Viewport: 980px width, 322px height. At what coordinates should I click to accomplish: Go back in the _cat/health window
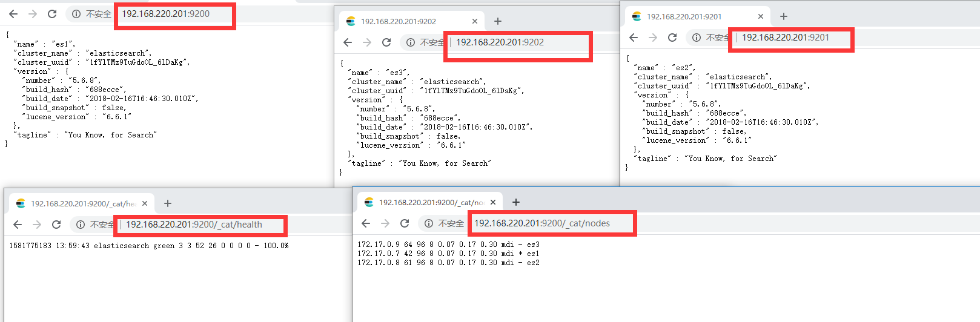(18, 225)
